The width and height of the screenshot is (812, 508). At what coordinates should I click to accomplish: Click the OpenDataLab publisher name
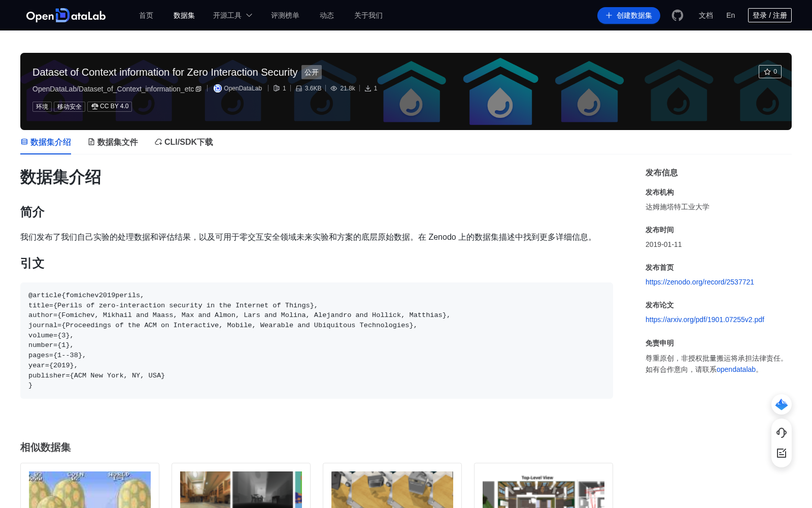[243, 88]
